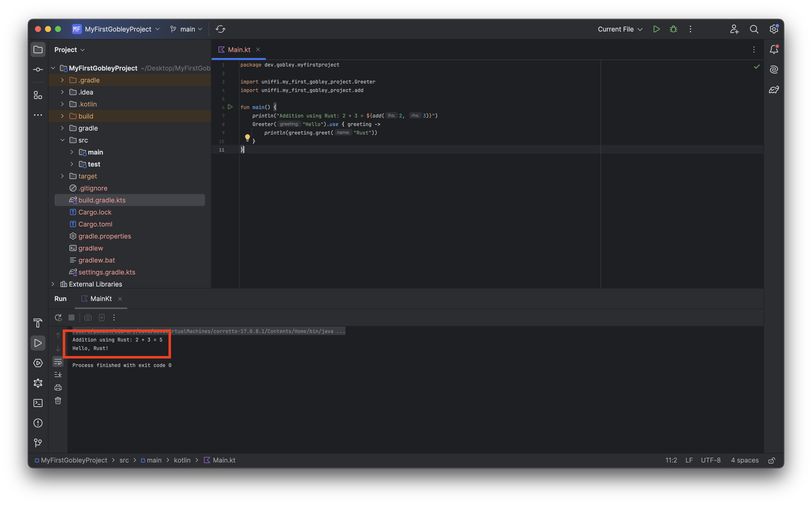Open the Code With Me add-user icon
812x505 pixels.
(734, 29)
